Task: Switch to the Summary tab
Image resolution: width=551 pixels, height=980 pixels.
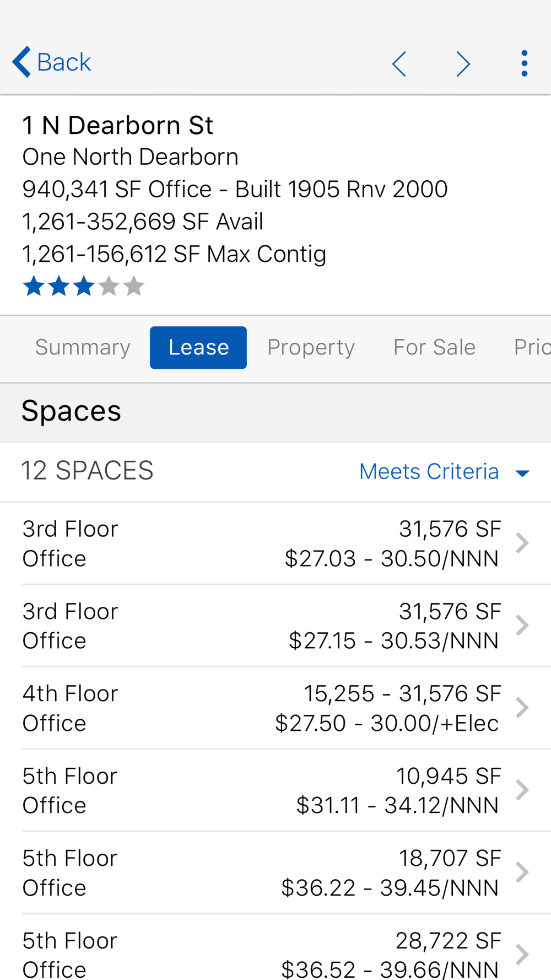Action: point(83,347)
